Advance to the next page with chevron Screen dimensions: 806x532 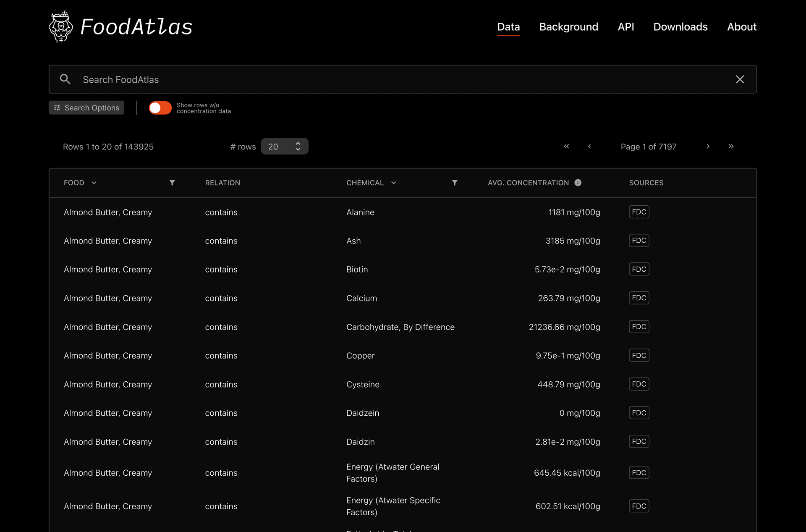(x=708, y=147)
